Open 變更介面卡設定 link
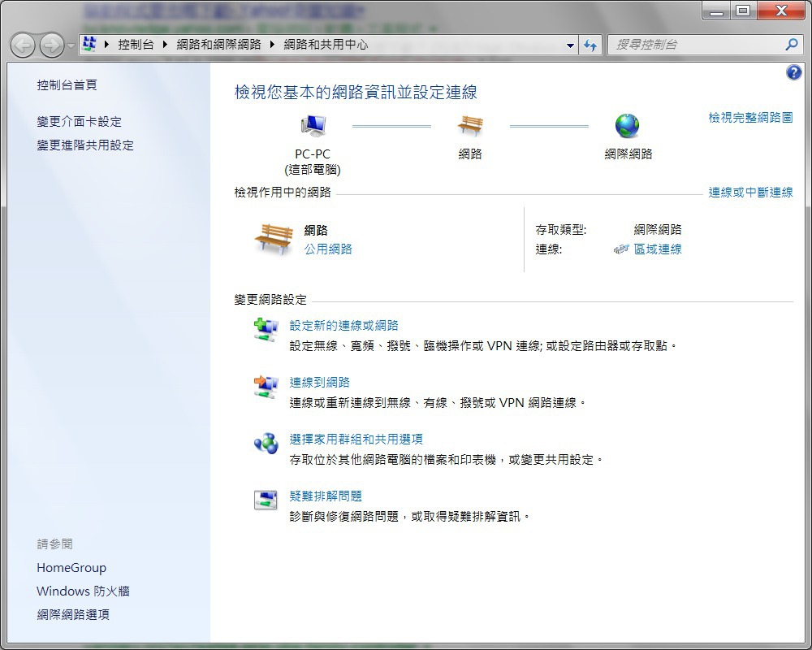The height and width of the screenshot is (650, 812). [x=80, y=122]
